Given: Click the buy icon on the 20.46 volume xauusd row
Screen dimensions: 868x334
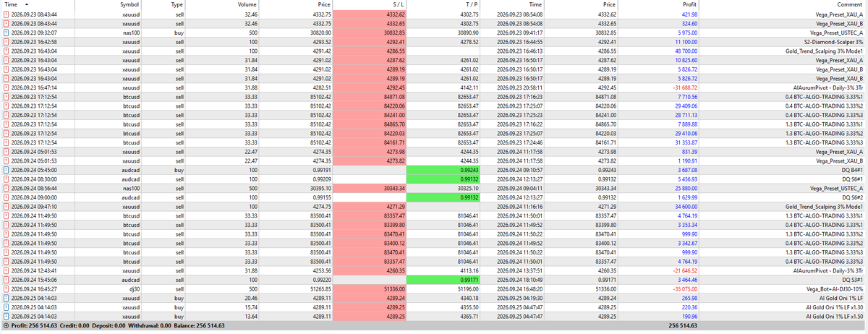Looking at the screenshot, I should (x=7, y=298).
